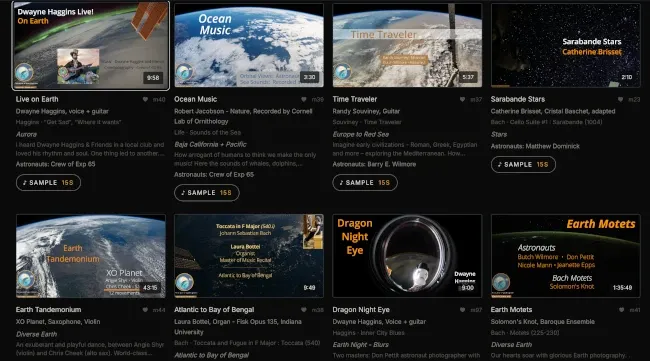Click logo badge on Time Traveler thumbnail
The width and height of the screenshot is (650, 361).
coord(342,72)
